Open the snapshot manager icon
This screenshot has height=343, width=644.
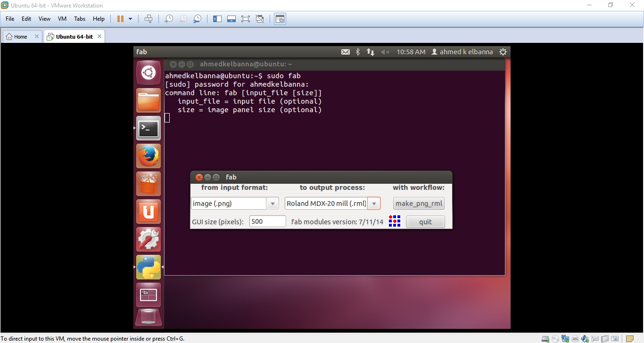198,19
